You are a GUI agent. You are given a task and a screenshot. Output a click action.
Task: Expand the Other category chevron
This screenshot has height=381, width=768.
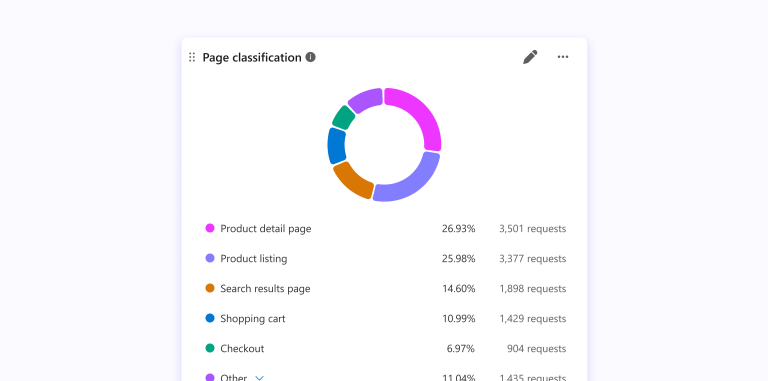tap(260, 378)
